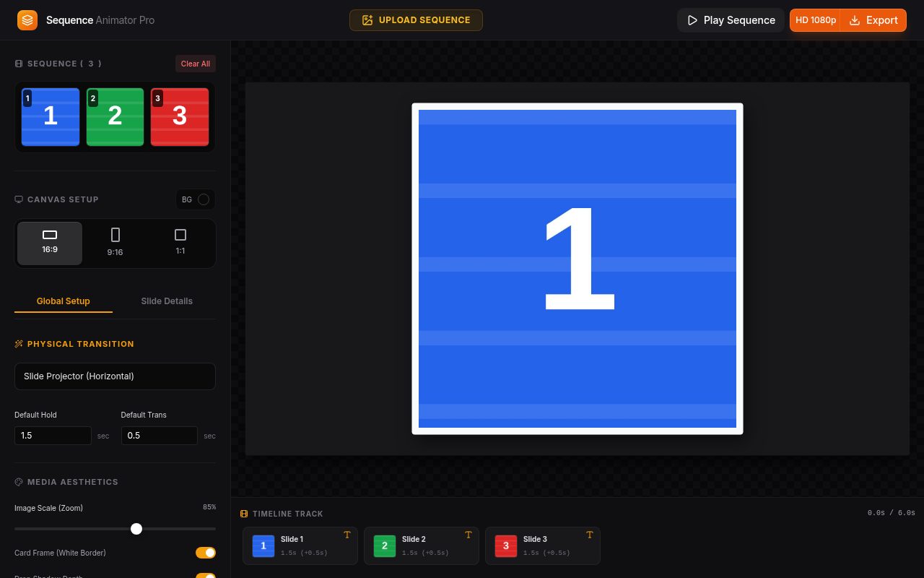924x578 pixels.
Task: Select the 16:9 landscape canvas icon
Action: pos(50,235)
